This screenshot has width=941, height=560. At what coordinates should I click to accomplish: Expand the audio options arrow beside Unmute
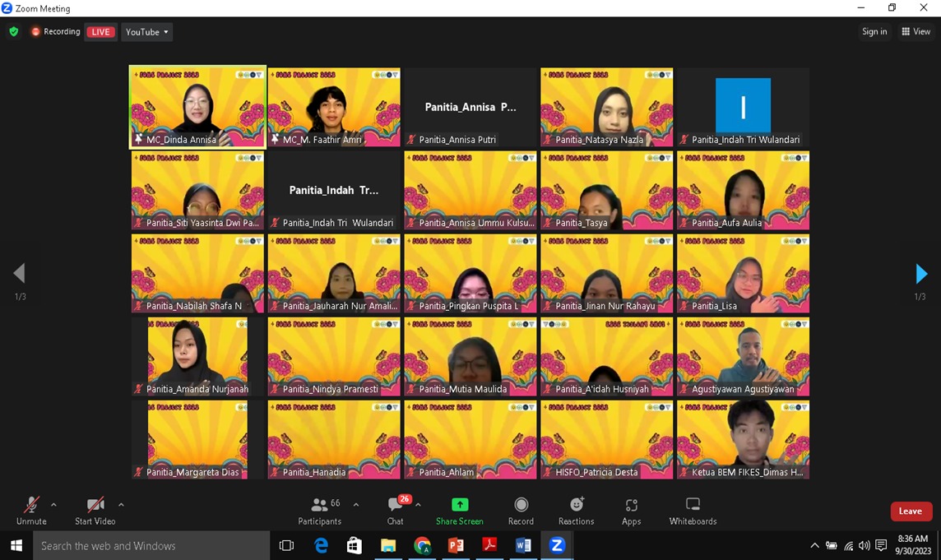point(54,505)
